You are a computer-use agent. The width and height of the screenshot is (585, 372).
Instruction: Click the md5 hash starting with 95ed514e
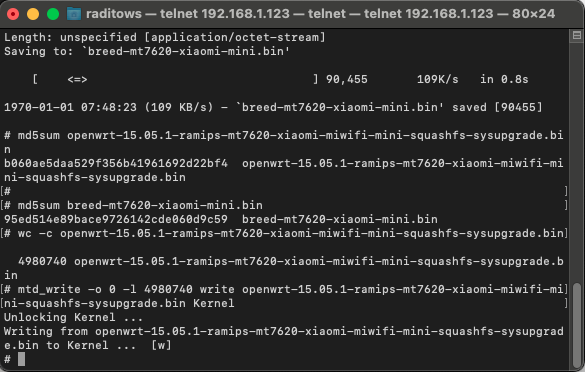(116, 219)
